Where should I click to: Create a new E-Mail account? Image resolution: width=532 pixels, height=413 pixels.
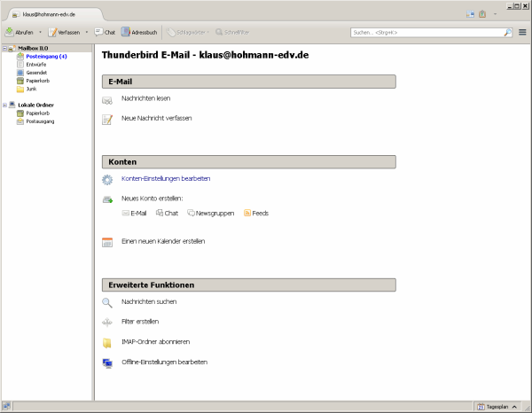[135, 213]
